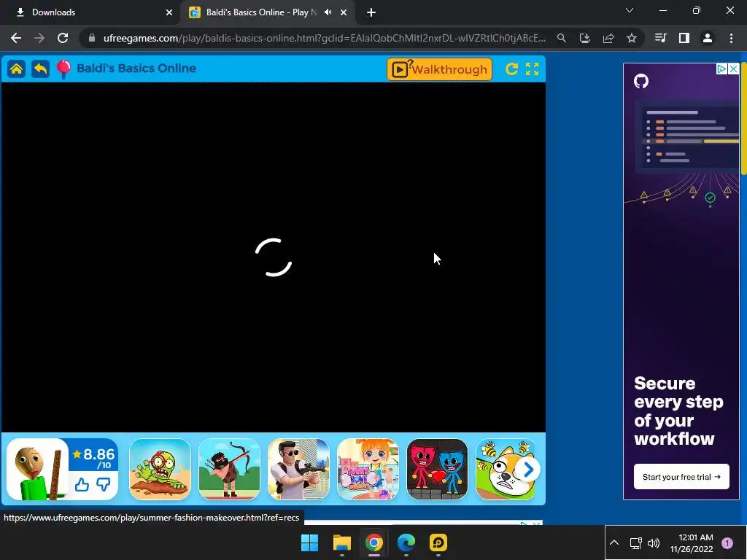Launch Microsoft Edge from taskbar
Screen dimensions: 747x560
[x=406, y=542]
